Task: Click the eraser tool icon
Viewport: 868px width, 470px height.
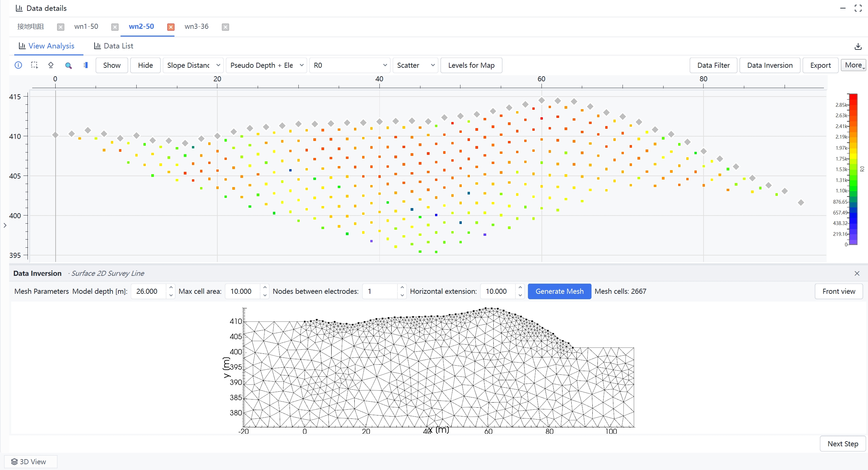Action: click(x=51, y=65)
